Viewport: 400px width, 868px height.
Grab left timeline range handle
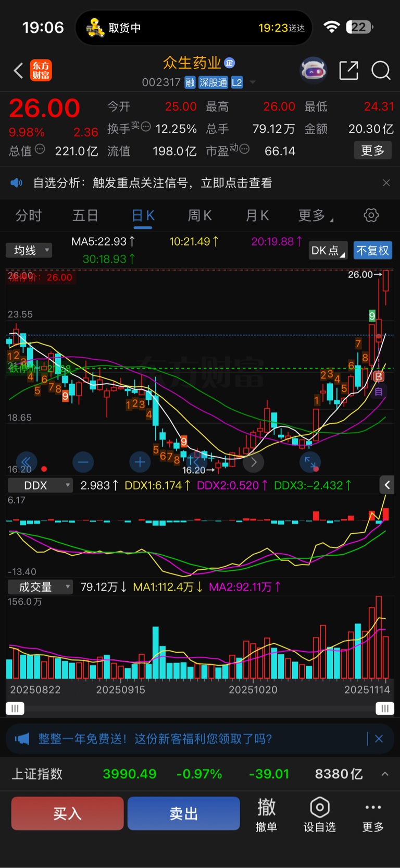15,708
